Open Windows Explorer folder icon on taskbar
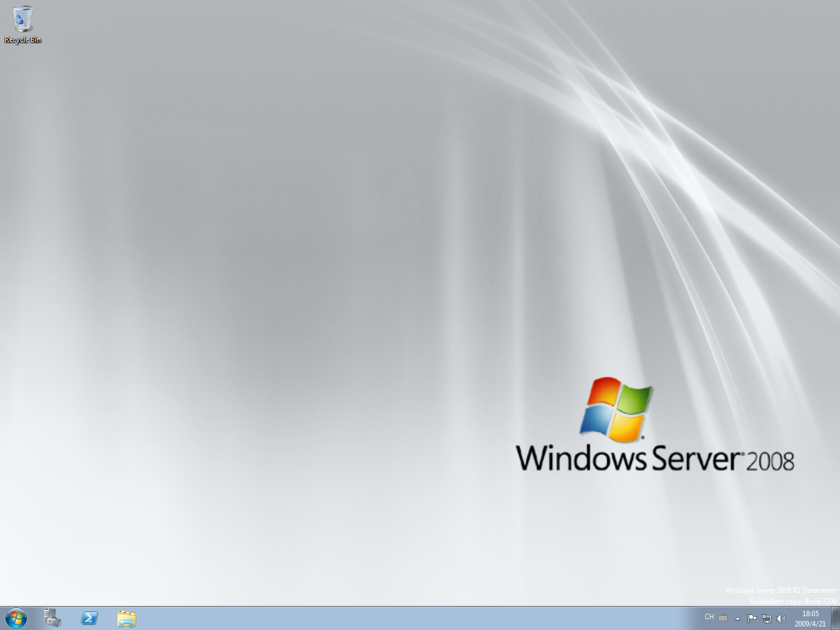The width and height of the screenshot is (840, 630). tap(127, 618)
